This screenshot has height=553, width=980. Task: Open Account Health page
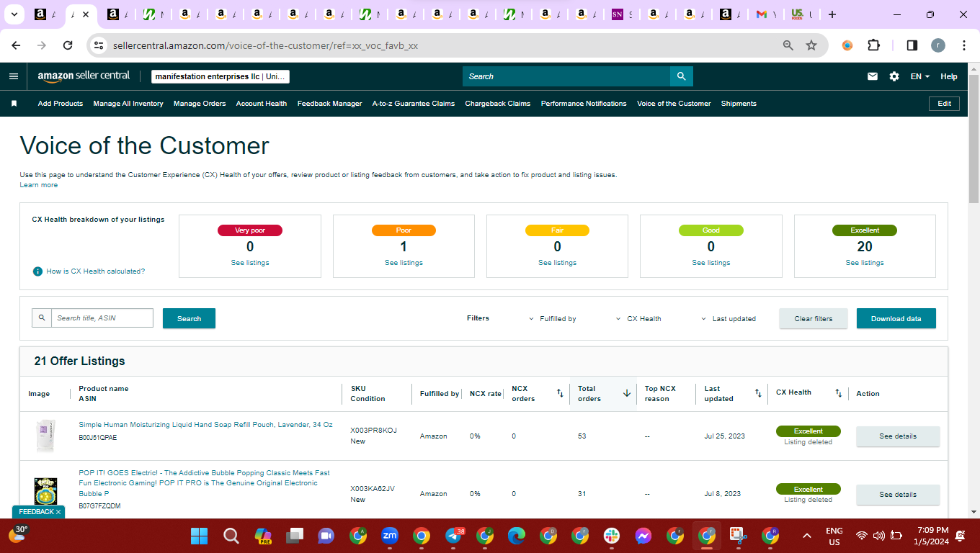point(262,104)
